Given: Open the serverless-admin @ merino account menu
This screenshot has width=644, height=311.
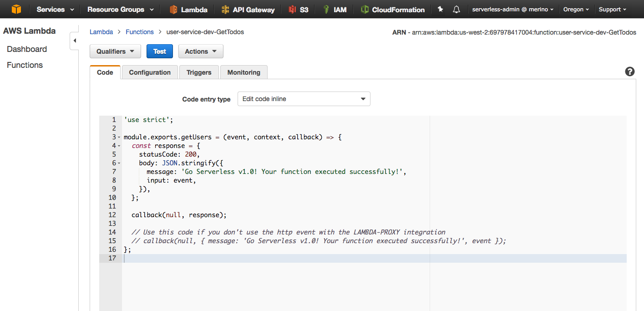Looking at the screenshot, I should pos(513,10).
